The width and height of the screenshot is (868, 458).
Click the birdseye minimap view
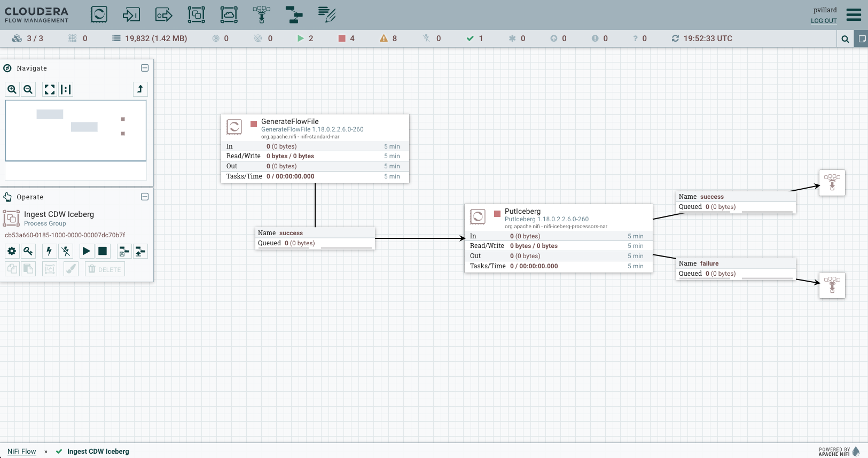coord(76,130)
